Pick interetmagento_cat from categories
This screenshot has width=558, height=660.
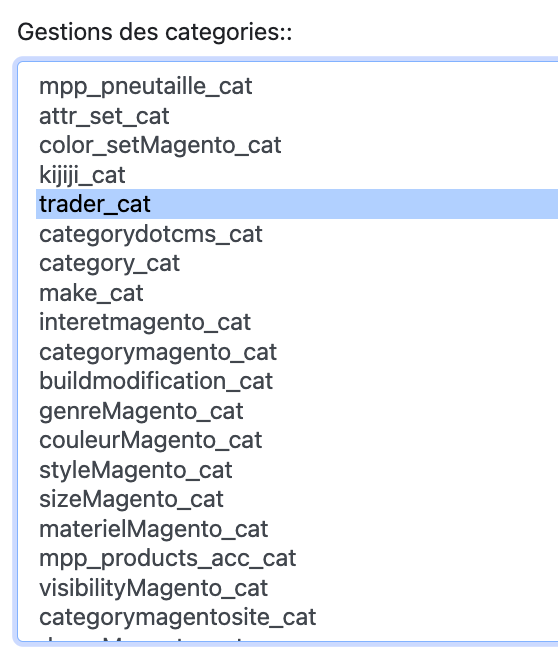(x=297, y=322)
